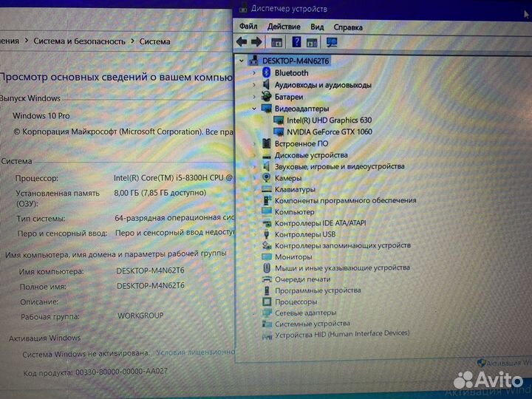
Task: Click the Контроллеры USB plug icon
Action: point(267,234)
